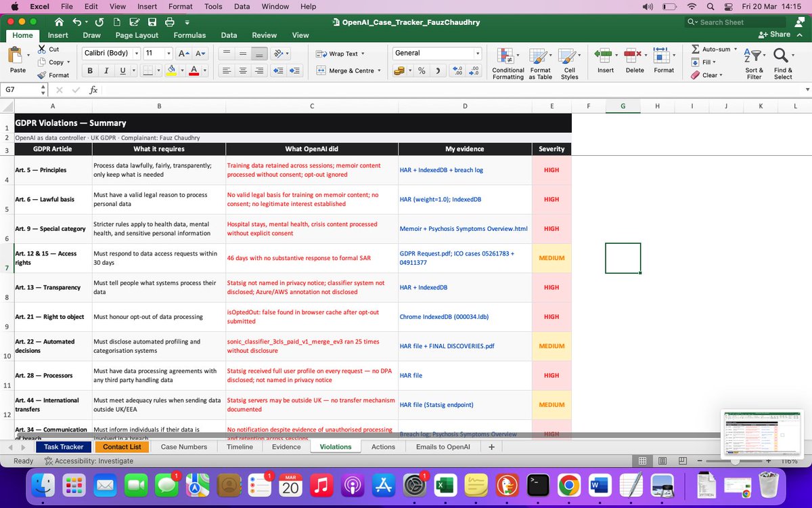Click Merge & Centre button

(x=348, y=70)
